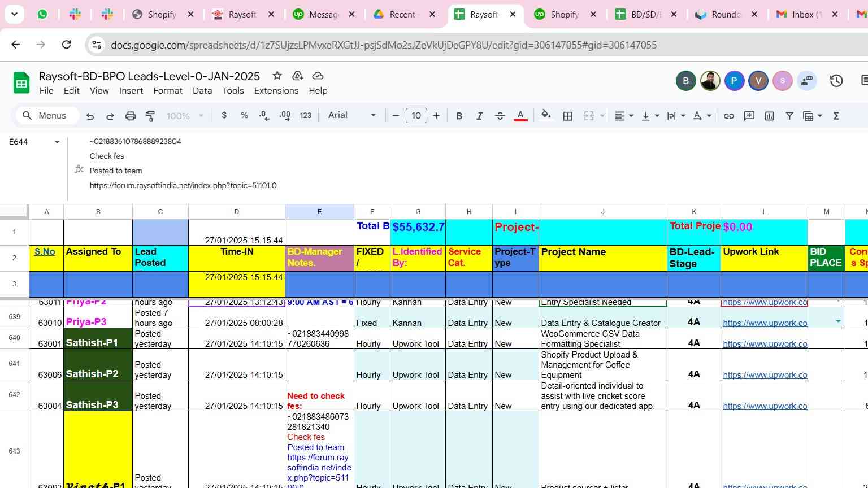Open collaborator avatar B

tap(685, 81)
